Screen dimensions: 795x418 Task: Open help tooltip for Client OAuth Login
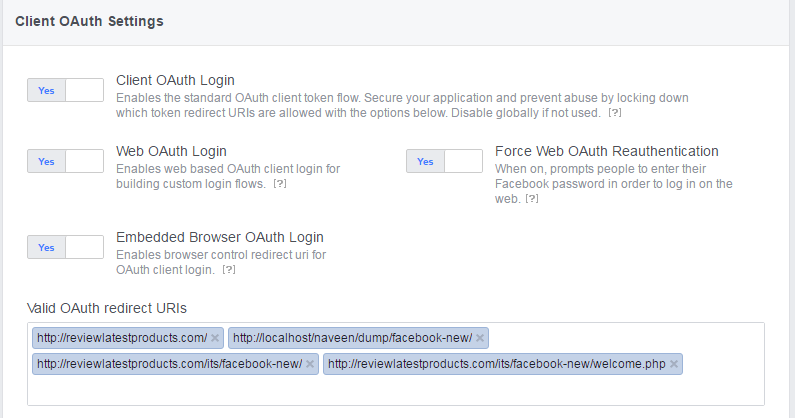pos(615,114)
